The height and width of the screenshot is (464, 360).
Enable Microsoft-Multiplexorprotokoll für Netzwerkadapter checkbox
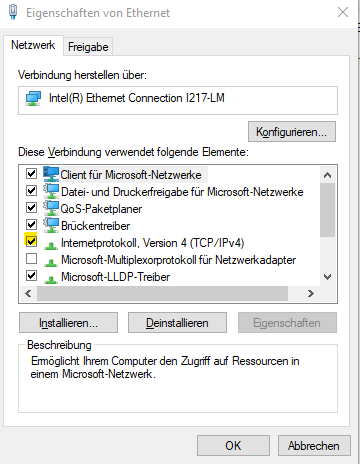tap(31, 258)
